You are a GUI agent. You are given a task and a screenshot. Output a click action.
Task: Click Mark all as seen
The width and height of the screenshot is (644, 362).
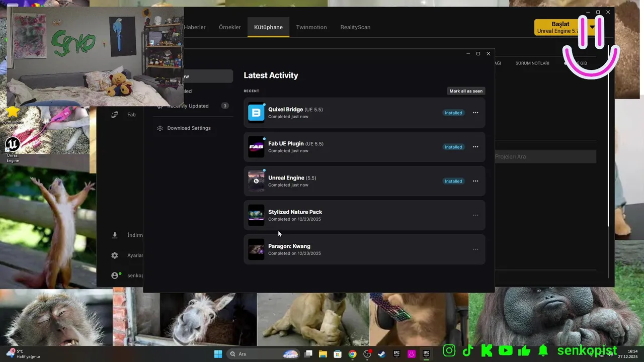coord(466,91)
